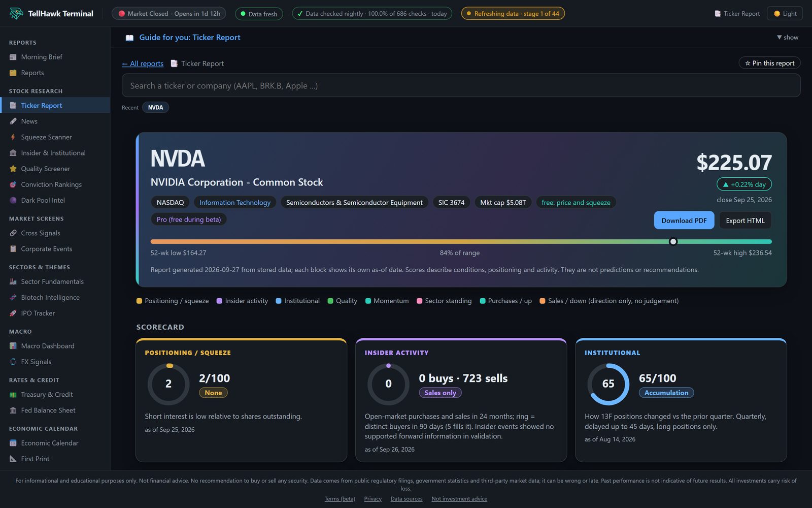The image size is (812, 508).
Task: Click the First Print ruler icon
Action: pyautogui.click(x=13, y=458)
